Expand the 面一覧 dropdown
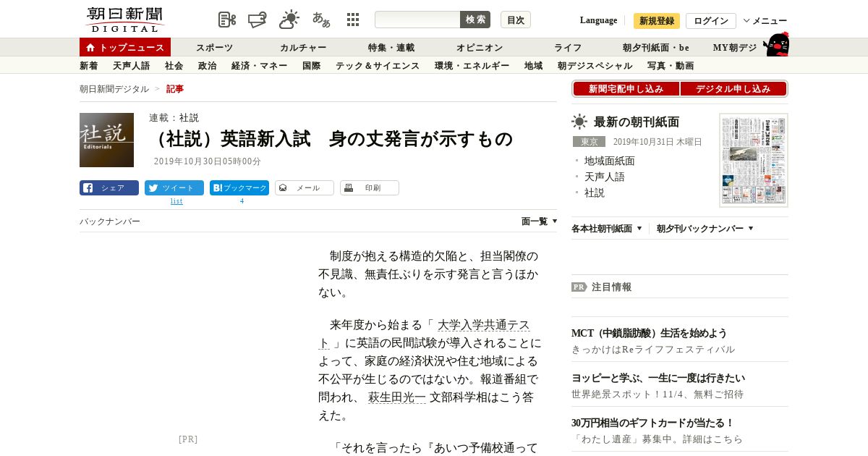This screenshot has height=456, width=868. [540, 221]
